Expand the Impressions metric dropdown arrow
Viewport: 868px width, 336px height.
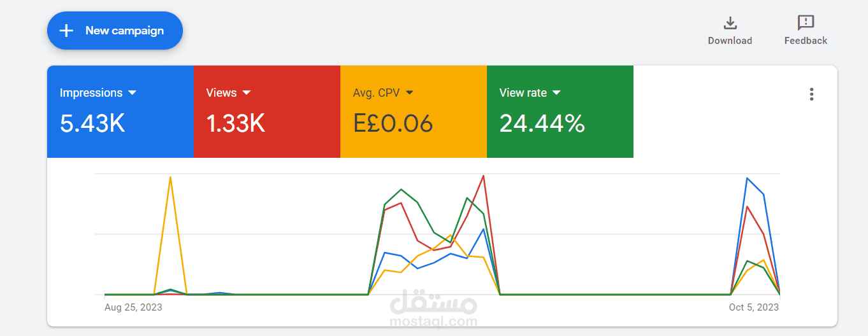[x=132, y=93]
